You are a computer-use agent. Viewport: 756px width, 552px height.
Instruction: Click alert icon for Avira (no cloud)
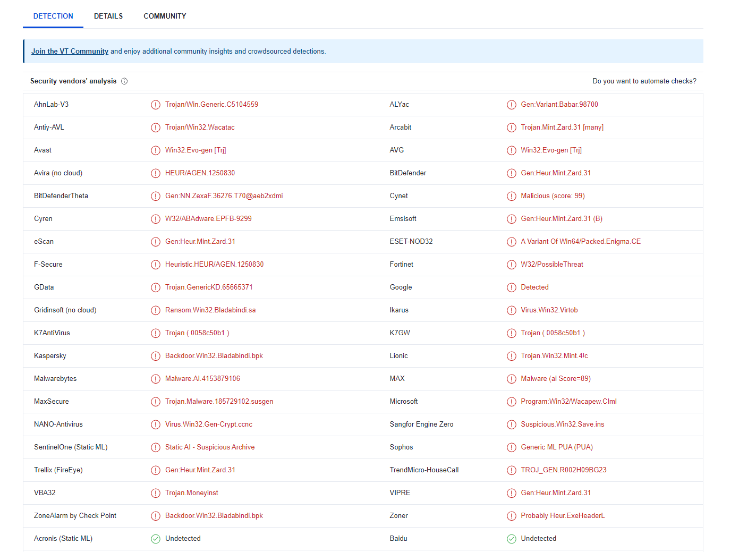[x=156, y=173]
